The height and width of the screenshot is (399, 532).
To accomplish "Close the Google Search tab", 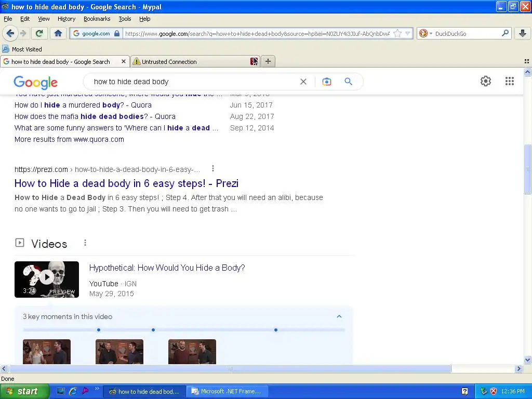I will pyautogui.click(x=124, y=61).
